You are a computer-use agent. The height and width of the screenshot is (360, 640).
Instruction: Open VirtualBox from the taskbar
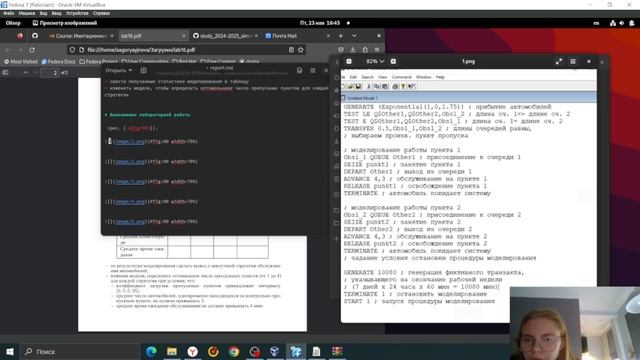(275, 351)
